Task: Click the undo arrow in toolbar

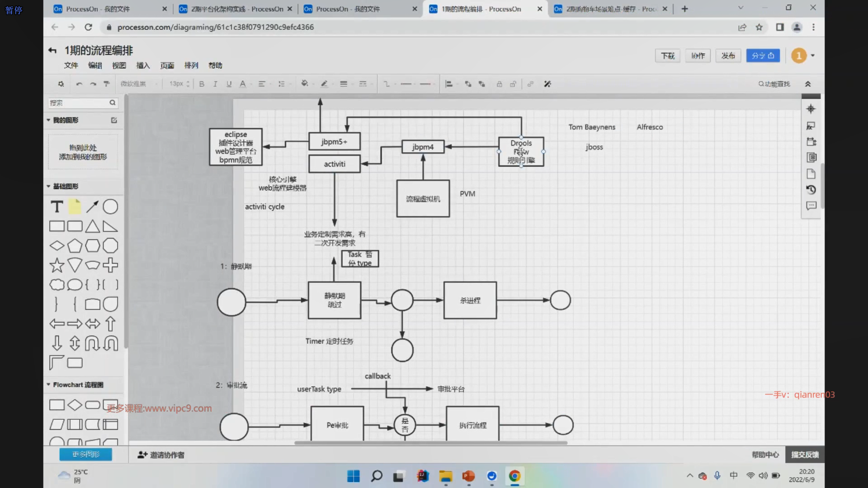Action: tap(79, 84)
